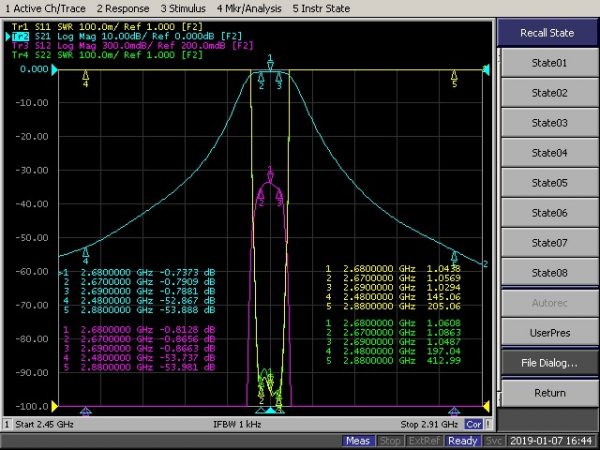The image size is (600, 450).
Task: Click the Recall State softkey header
Action: click(547, 33)
